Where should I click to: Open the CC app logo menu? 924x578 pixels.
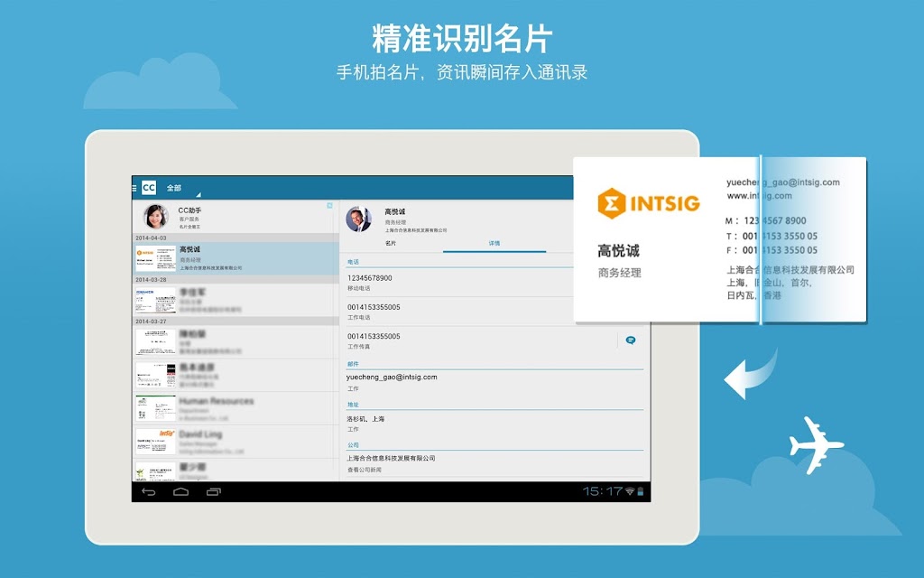coord(149,188)
